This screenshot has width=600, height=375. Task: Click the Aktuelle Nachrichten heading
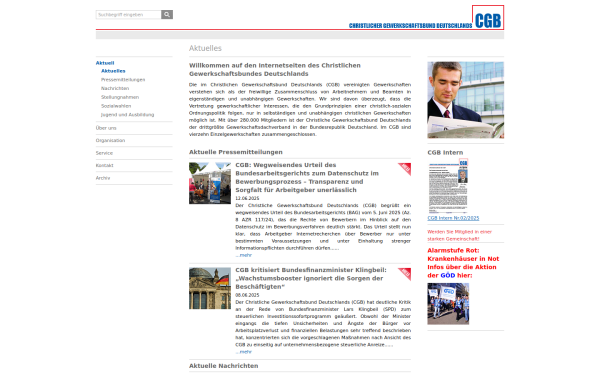click(223, 366)
